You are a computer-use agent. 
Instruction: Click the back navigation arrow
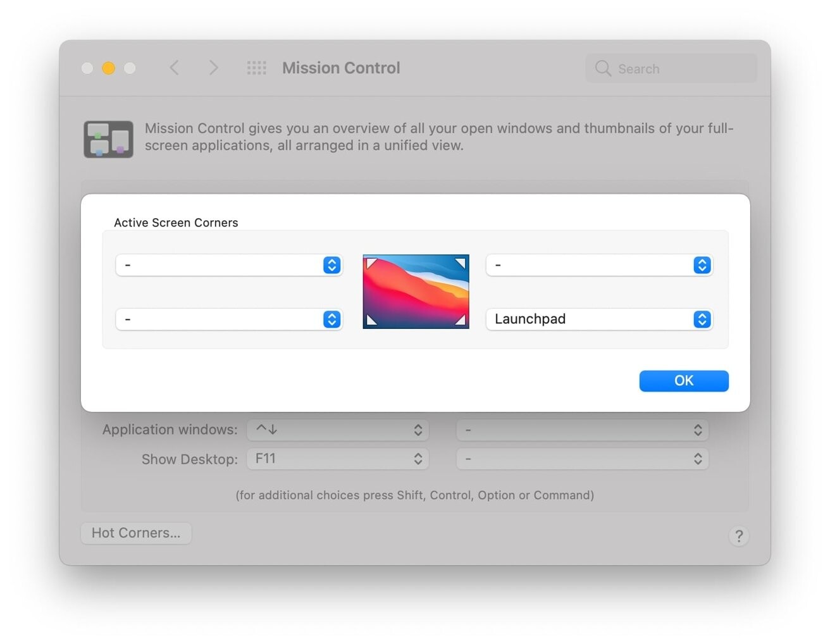[x=175, y=68]
